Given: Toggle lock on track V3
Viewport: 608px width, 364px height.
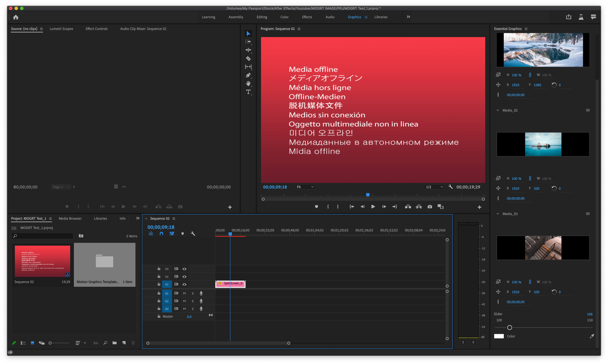Looking at the screenshot, I should point(159,269).
